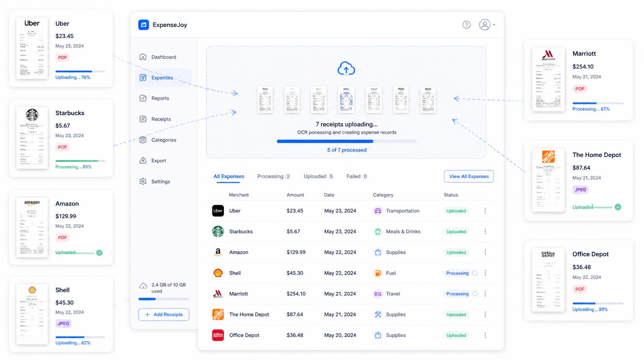Image resolution: width=644 pixels, height=362 pixels.
Task: Select Expenses in the sidebar
Action: click(x=163, y=78)
